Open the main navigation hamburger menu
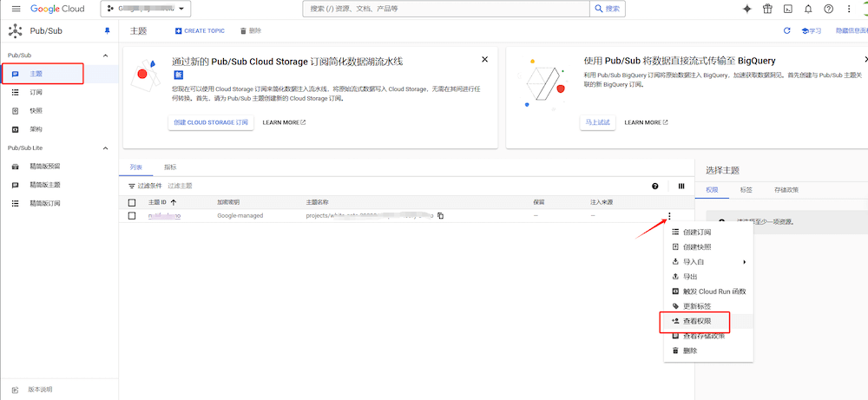The height and width of the screenshot is (400, 868). pyautogui.click(x=16, y=9)
